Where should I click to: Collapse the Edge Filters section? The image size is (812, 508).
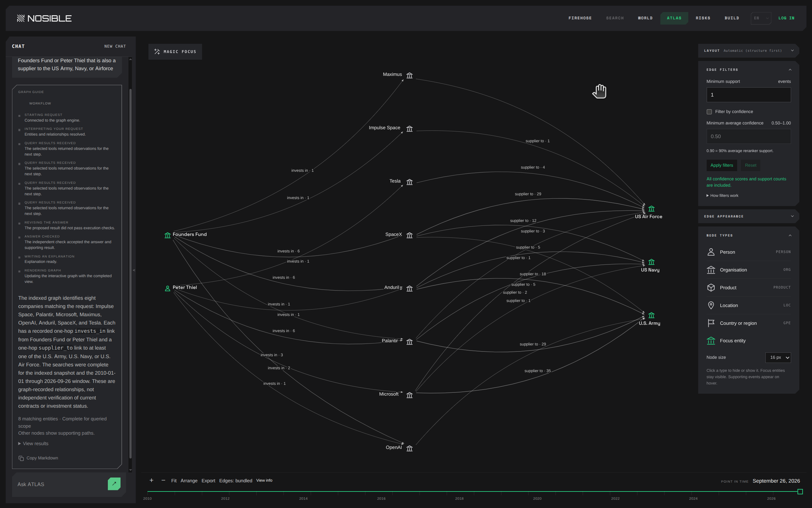[790, 70]
